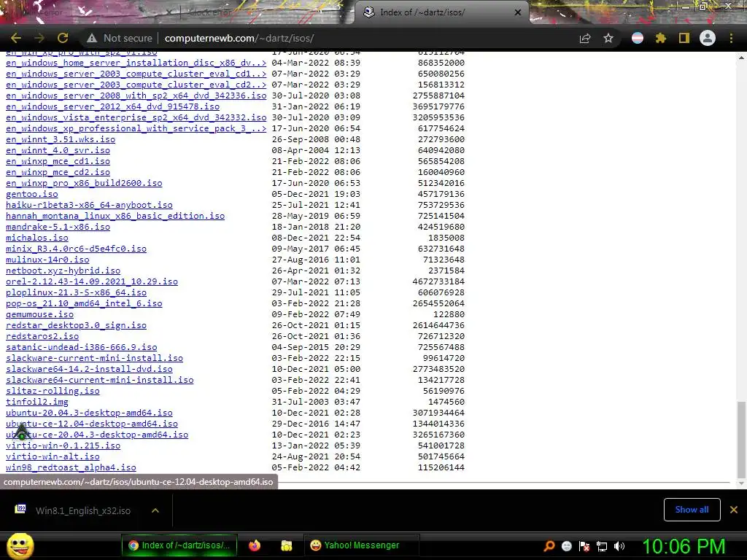Open the flag notification tray icon
This screenshot has height=560, width=747.
tap(584, 546)
